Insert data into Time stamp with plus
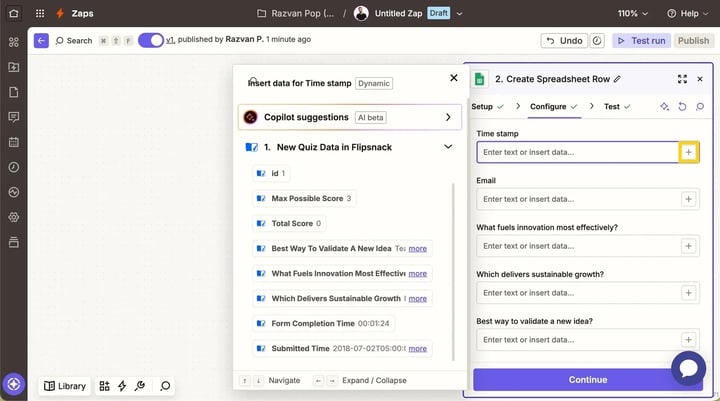Image resolution: width=720 pixels, height=401 pixels. pyautogui.click(x=688, y=152)
